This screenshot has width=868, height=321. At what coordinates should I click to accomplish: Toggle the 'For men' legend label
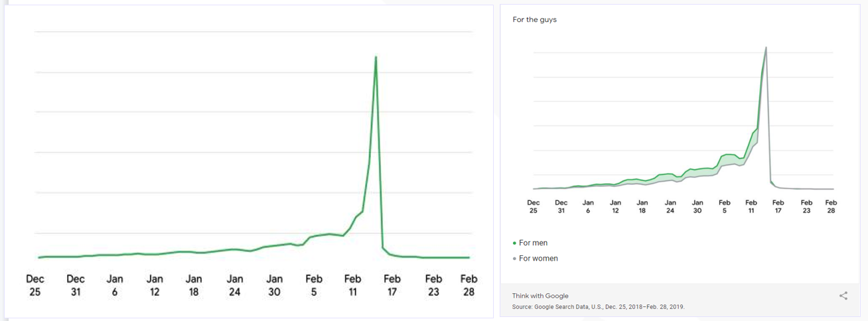coord(533,243)
